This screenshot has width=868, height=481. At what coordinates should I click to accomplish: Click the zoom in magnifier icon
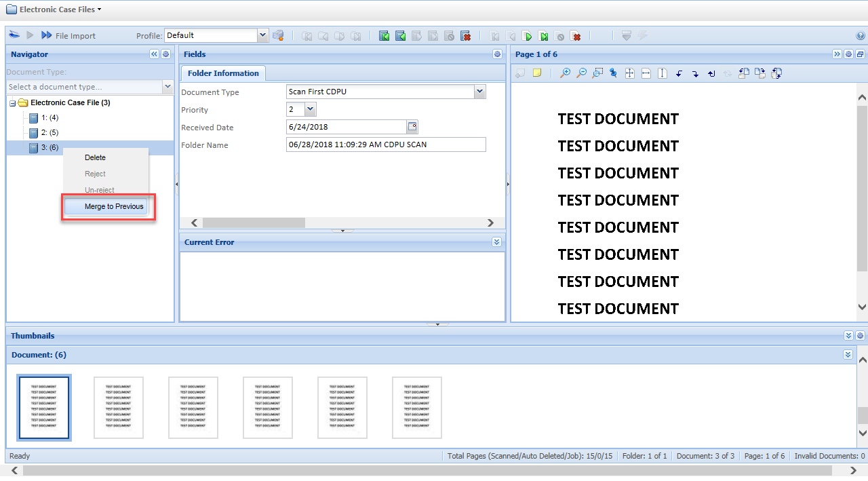click(x=565, y=73)
